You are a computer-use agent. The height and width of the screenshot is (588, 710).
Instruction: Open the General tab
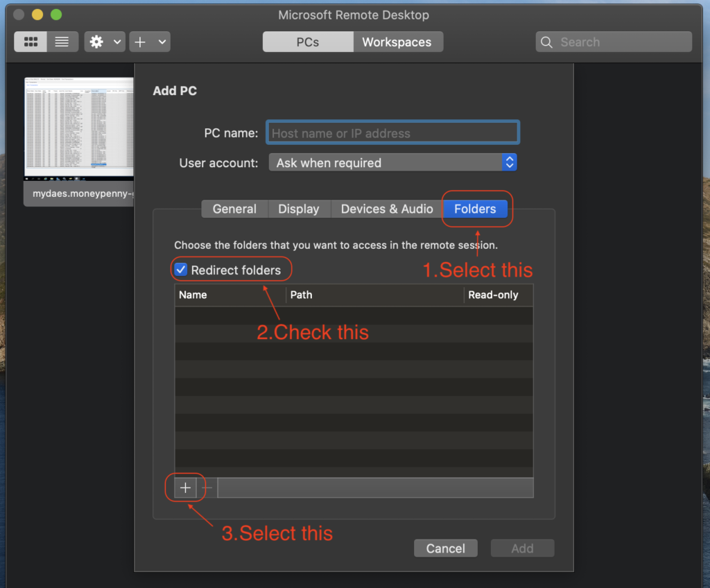pyautogui.click(x=234, y=209)
